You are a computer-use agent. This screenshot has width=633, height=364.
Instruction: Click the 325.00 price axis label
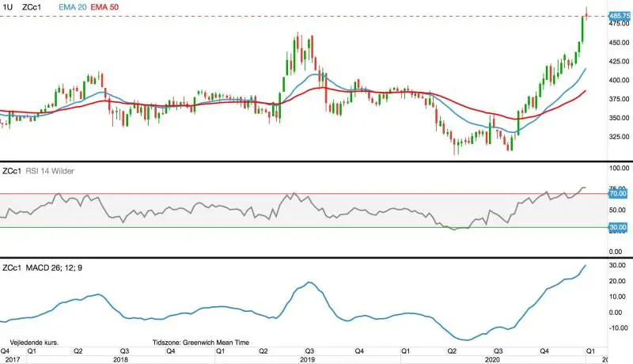pyautogui.click(x=620, y=137)
